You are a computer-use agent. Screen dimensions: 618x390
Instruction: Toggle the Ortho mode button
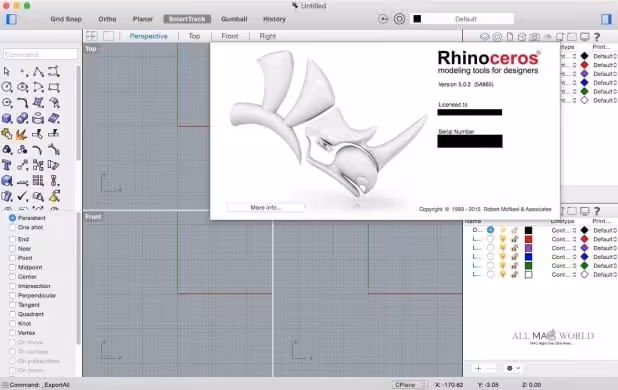point(107,19)
